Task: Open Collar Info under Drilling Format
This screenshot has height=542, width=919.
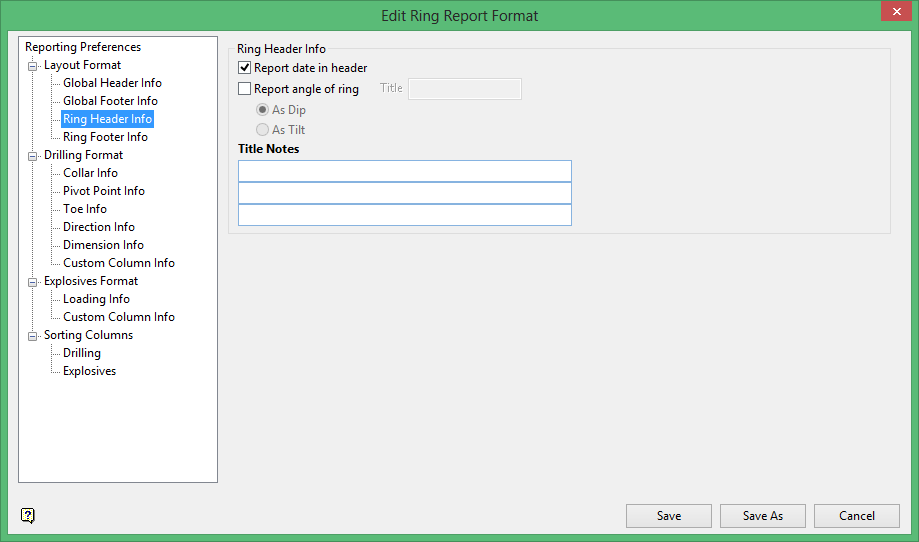Action: (90, 173)
